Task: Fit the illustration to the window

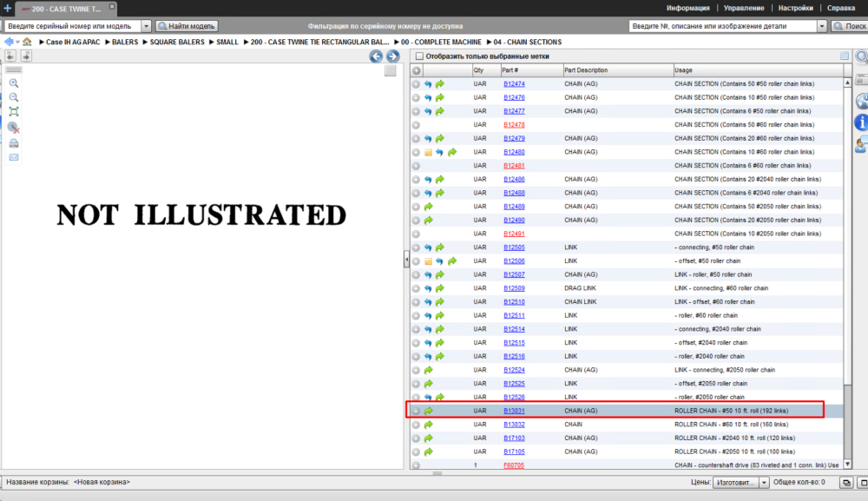Action: [x=14, y=112]
